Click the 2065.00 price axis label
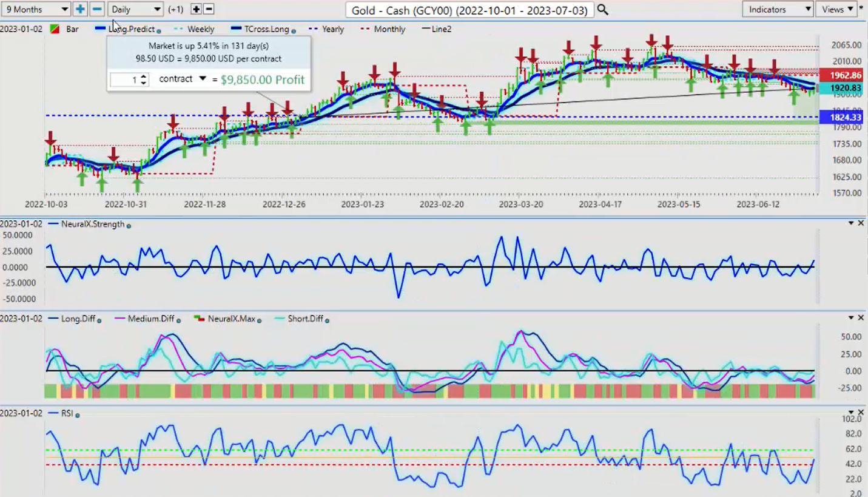The height and width of the screenshot is (497, 868). pyautogui.click(x=848, y=45)
